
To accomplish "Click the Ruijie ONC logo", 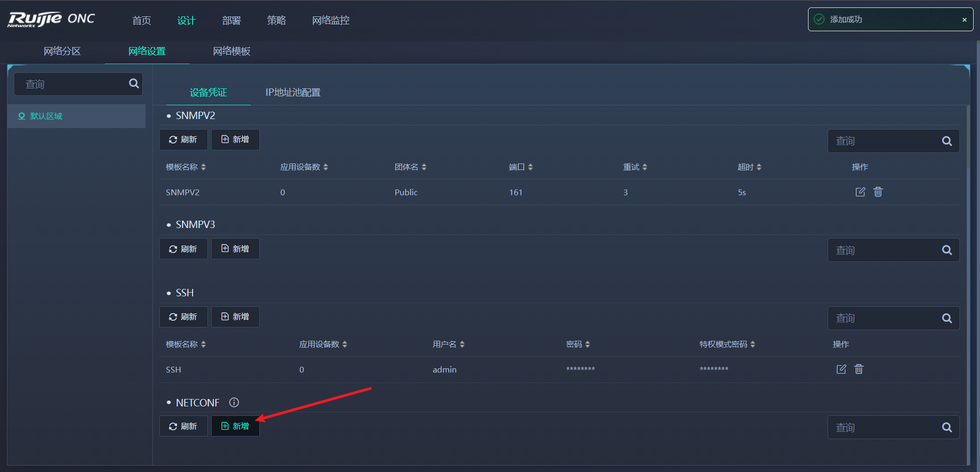I will [x=51, y=20].
